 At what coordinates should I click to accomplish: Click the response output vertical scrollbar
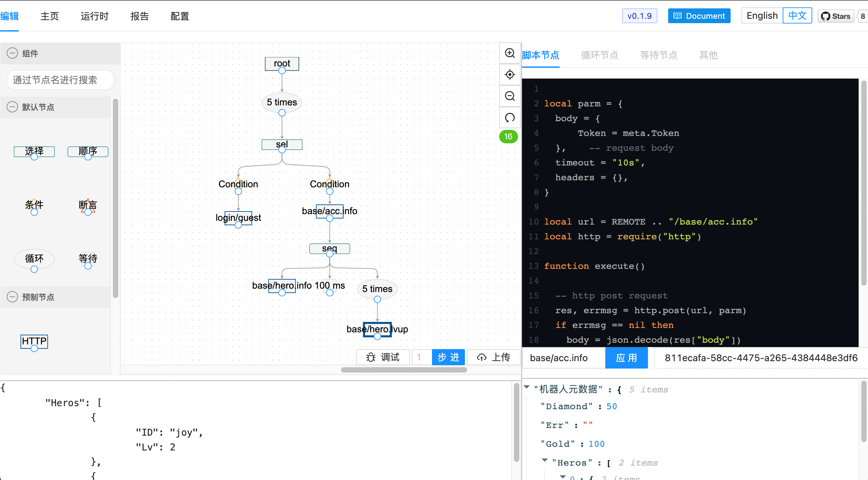516,423
